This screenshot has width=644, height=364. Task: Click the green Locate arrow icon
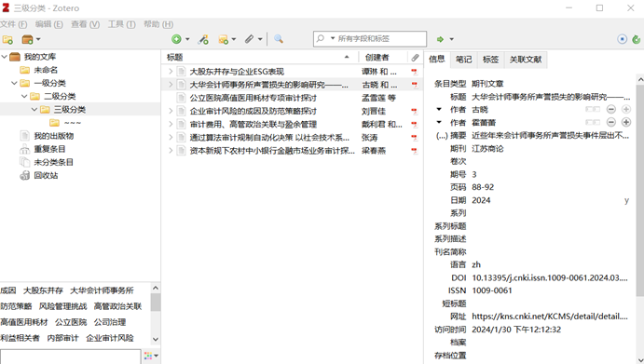tap(440, 39)
